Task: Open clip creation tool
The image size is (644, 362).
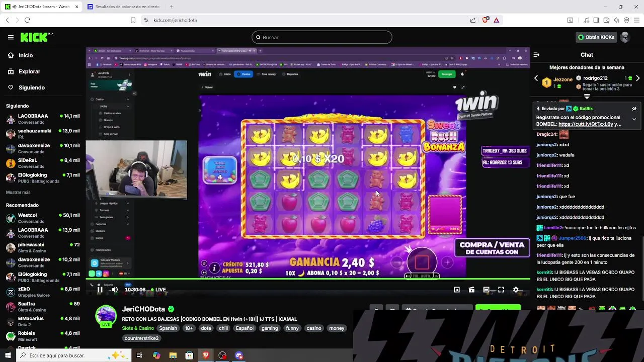Action: [471, 290]
